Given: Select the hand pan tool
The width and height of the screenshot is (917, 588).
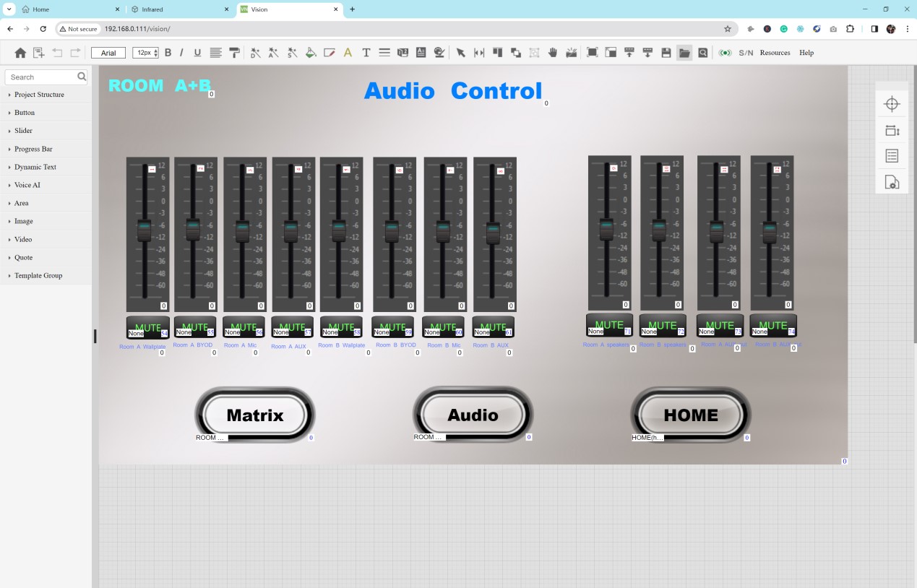Looking at the screenshot, I should coord(553,53).
